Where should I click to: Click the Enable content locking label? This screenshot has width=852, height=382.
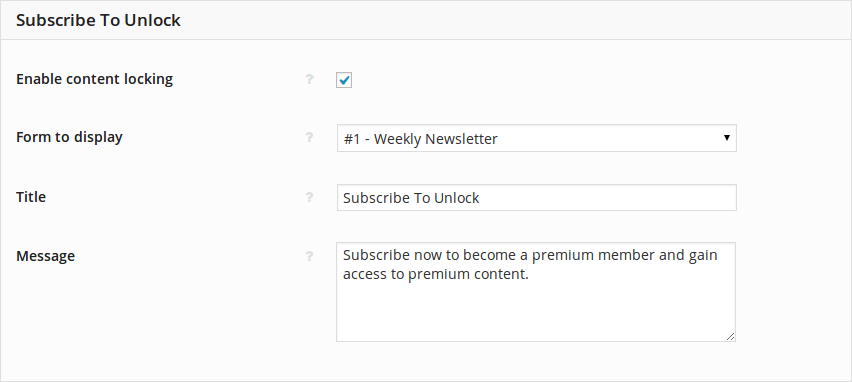(x=95, y=79)
